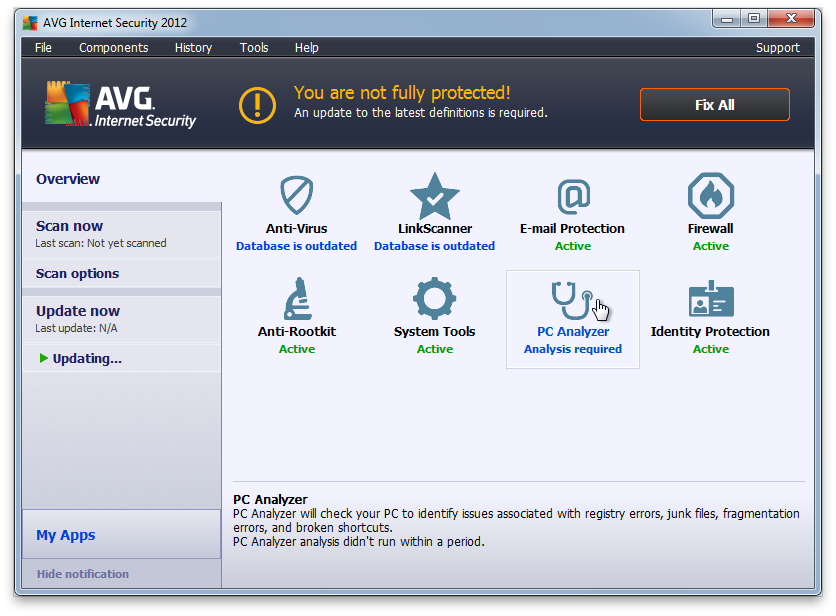Click Anti-Virus 'Database is outdated' status

[x=296, y=246]
